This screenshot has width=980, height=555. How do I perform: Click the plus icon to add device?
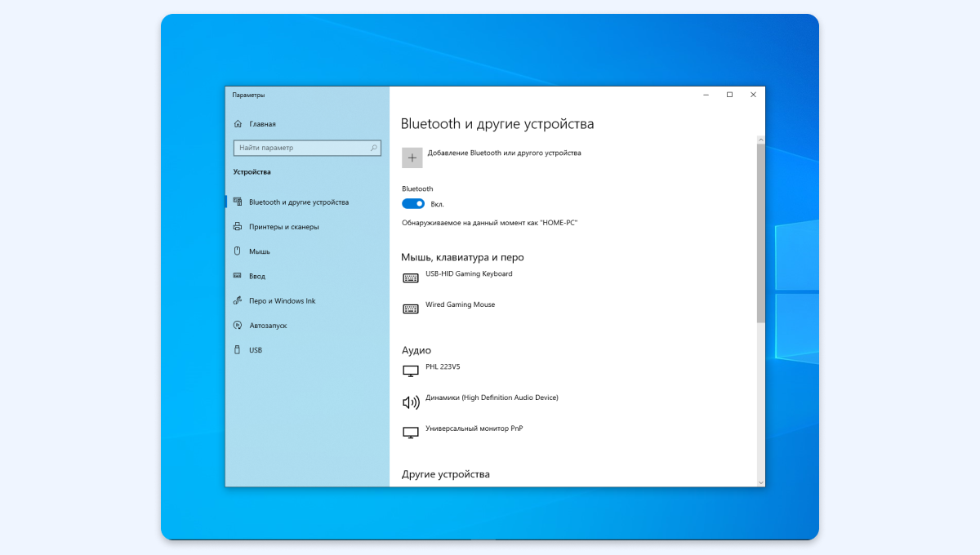[412, 158]
